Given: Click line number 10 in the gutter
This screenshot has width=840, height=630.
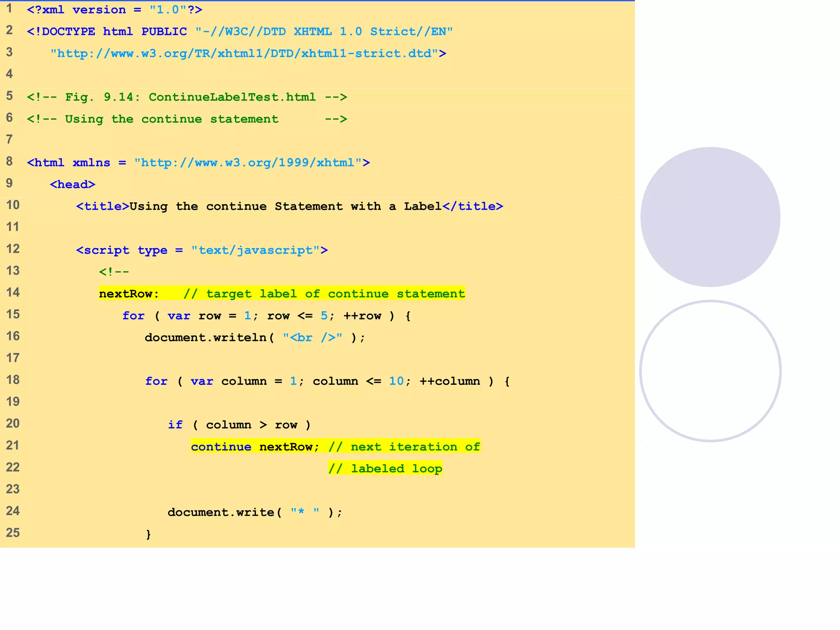Looking at the screenshot, I should pos(13,205).
